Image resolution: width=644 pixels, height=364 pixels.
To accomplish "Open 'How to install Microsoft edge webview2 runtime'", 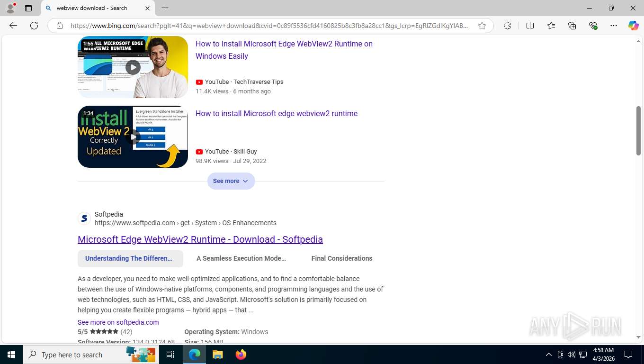I will tap(277, 113).
